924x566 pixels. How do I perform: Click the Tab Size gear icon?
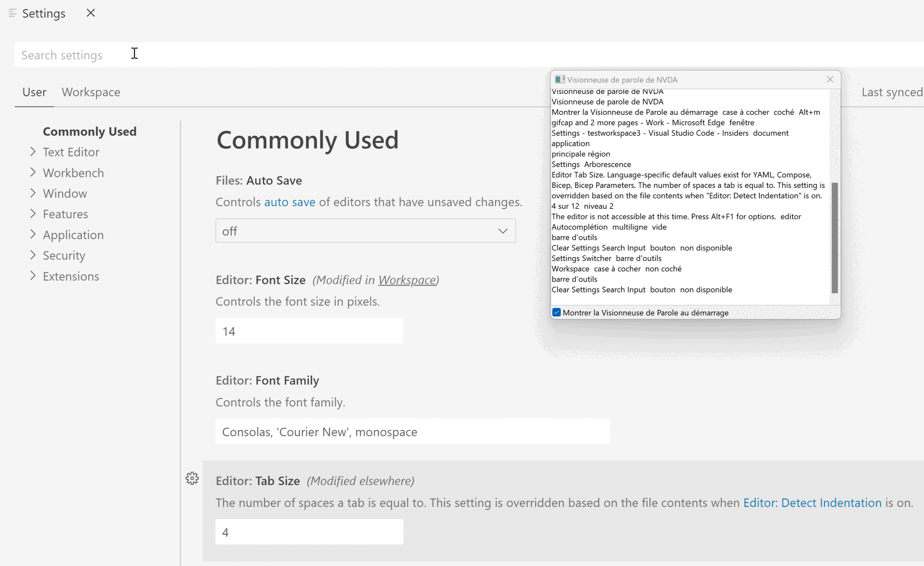tap(192, 478)
